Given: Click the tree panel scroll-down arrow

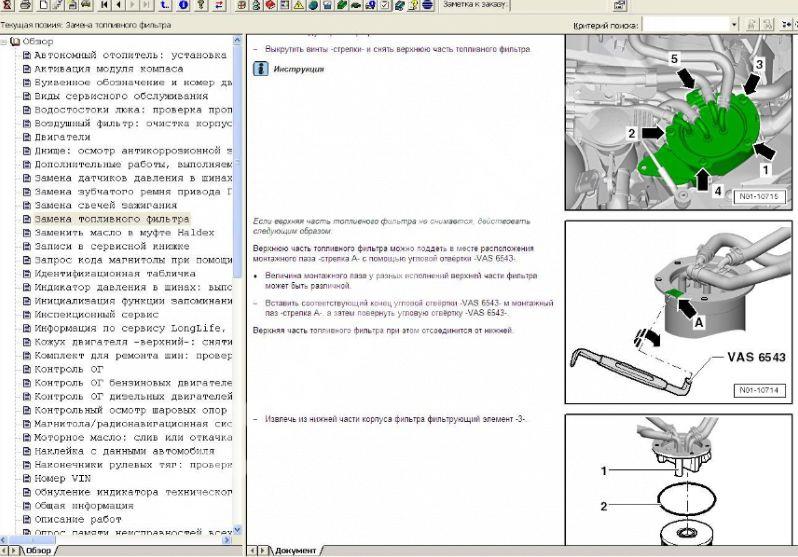Looking at the screenshot, I should 237,533.
